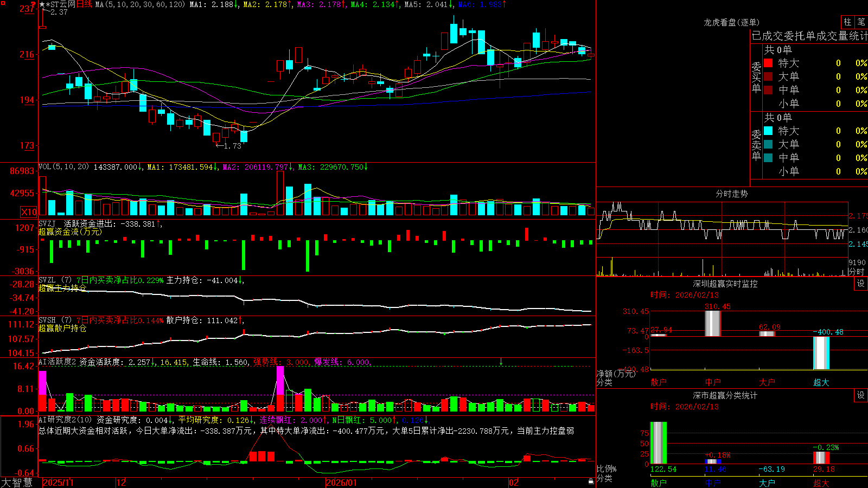
Task: Click the 比例% axis label
Action: coord(607,468)
